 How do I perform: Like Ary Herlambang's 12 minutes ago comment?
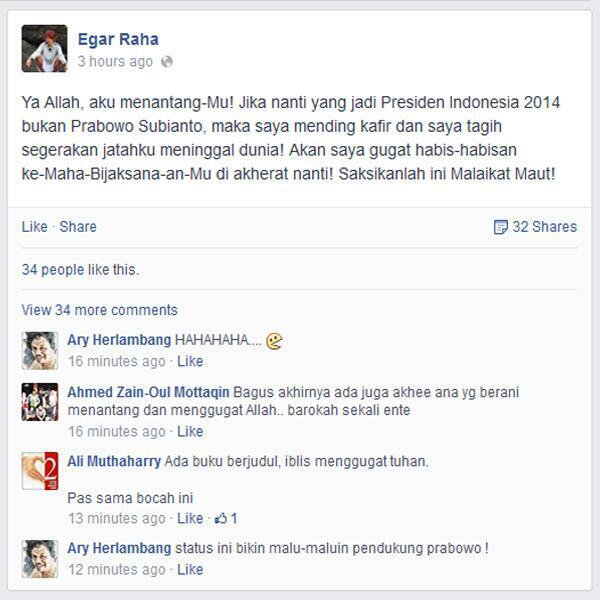point(190,569)
